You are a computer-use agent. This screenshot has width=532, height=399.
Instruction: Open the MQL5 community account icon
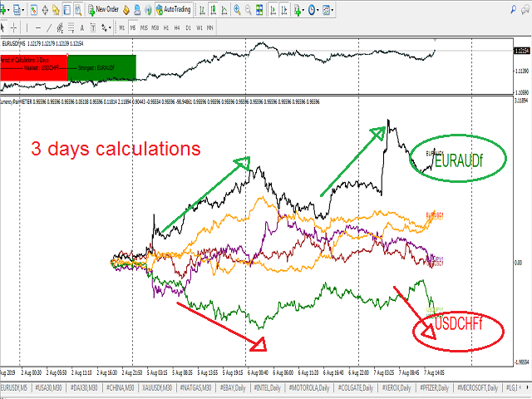[137, 10]
